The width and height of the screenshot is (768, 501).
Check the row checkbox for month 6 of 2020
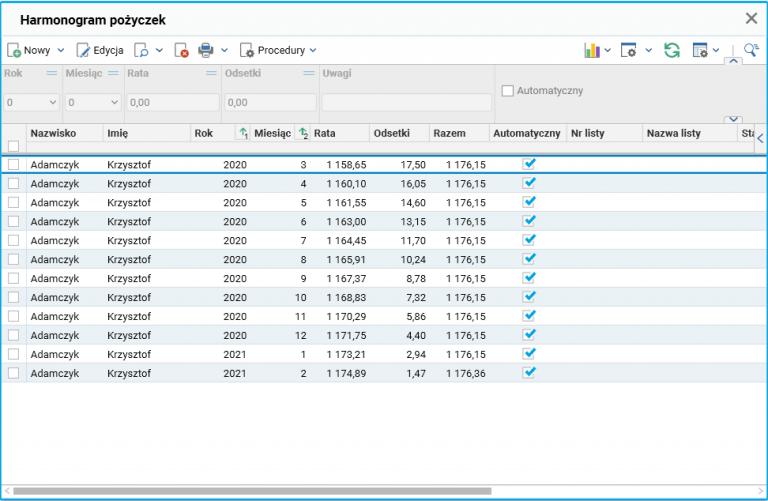pyautogui.click(x=14, y=221)
